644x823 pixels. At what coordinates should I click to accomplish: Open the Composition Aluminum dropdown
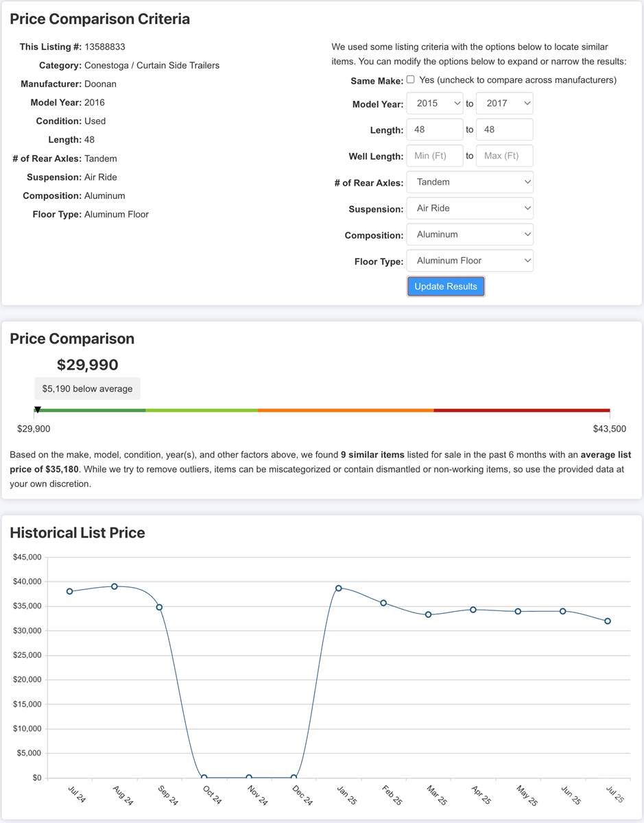(x=470, y=235)
